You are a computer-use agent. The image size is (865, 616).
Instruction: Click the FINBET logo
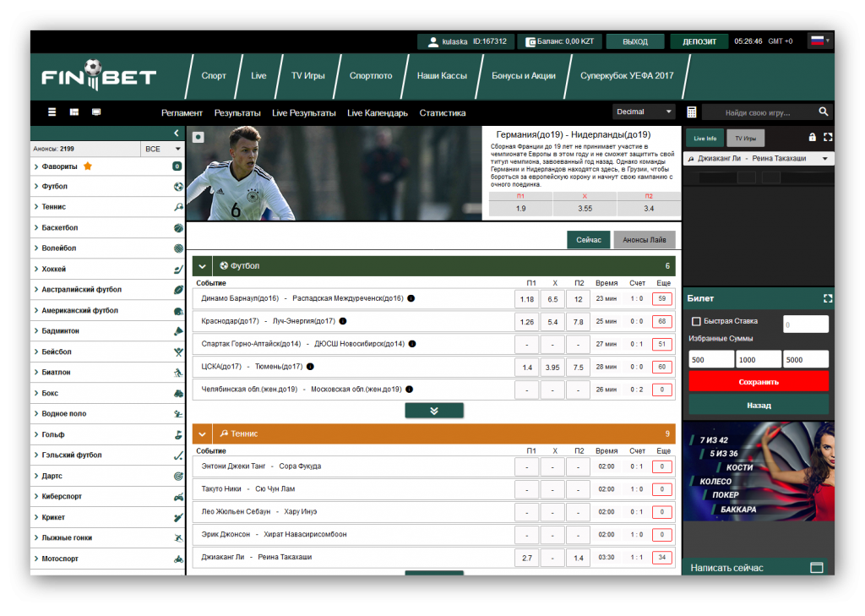tap(99, 76)
